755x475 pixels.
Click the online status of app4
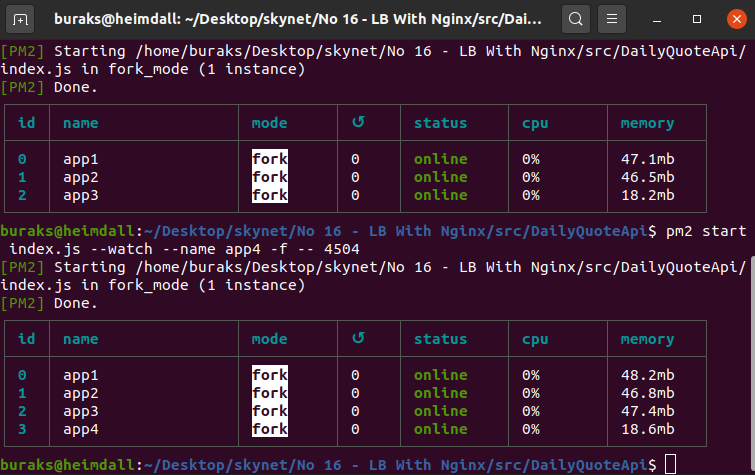pos(440,428)
